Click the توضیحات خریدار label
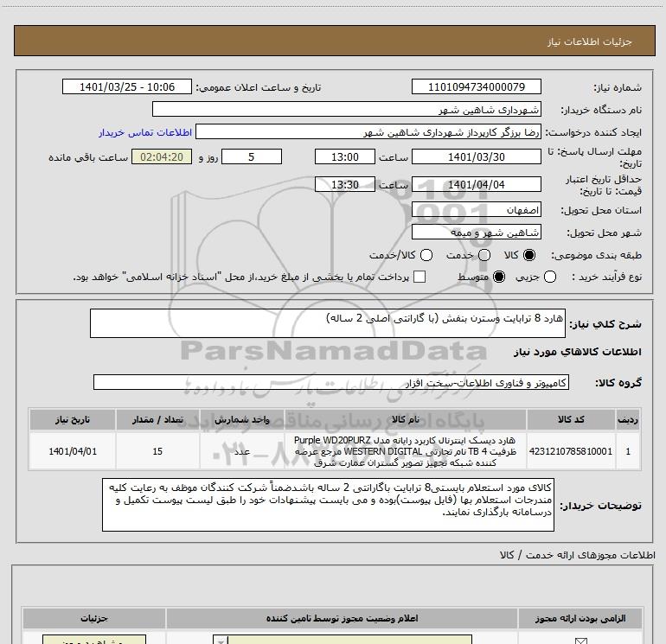Image resolution: width=666 pixels, height=644 pixels. pyautogui.click(x=600, y=505)
